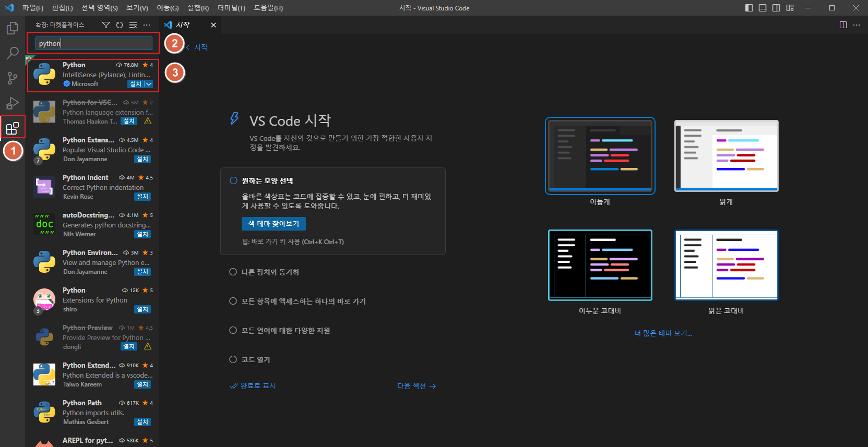This screenshot has height=447, width=868.
Task: Open 선택 영역(S) menu
Action: pos(100,8)
